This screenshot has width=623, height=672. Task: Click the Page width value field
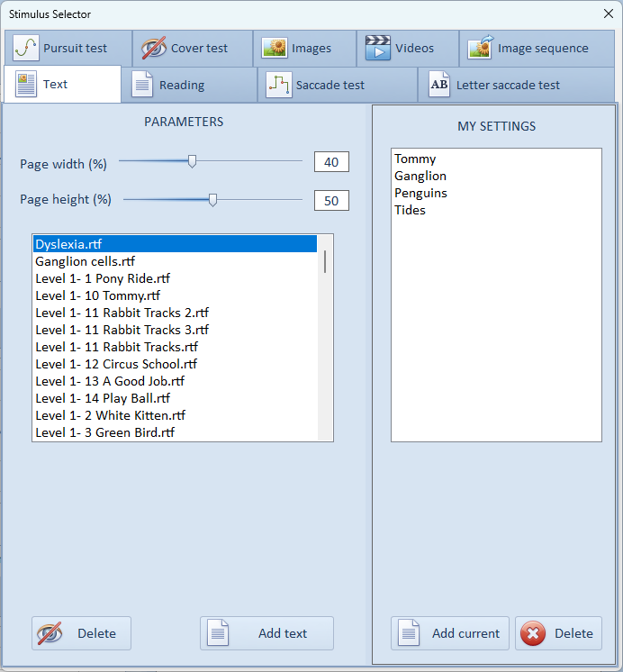pyautogui.click(x=331, y=162)
